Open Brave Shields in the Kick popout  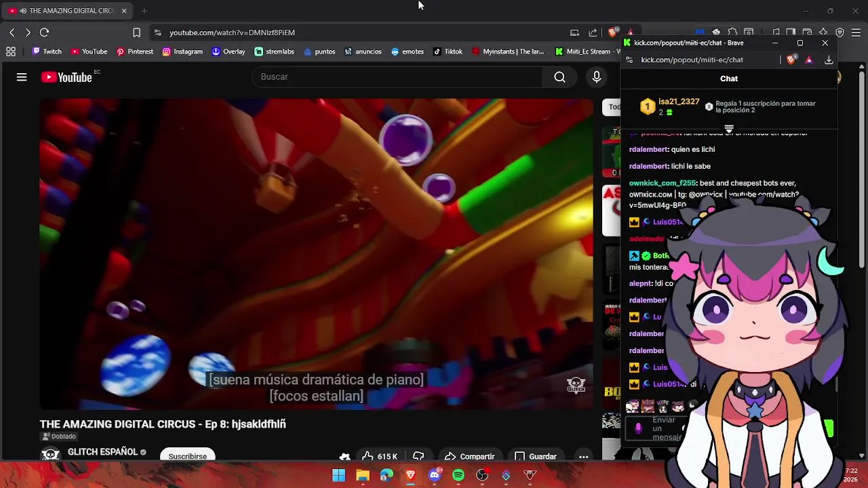(x=791, y=60)
